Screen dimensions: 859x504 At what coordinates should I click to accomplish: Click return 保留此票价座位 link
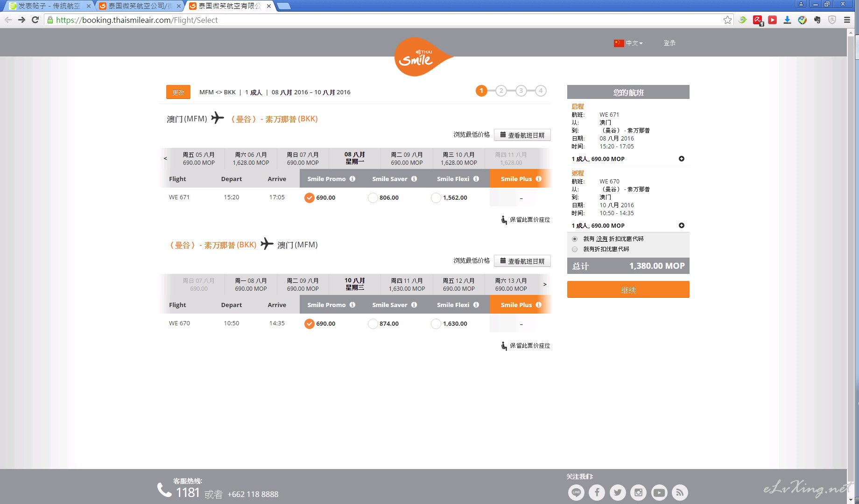tap(526, 346)
